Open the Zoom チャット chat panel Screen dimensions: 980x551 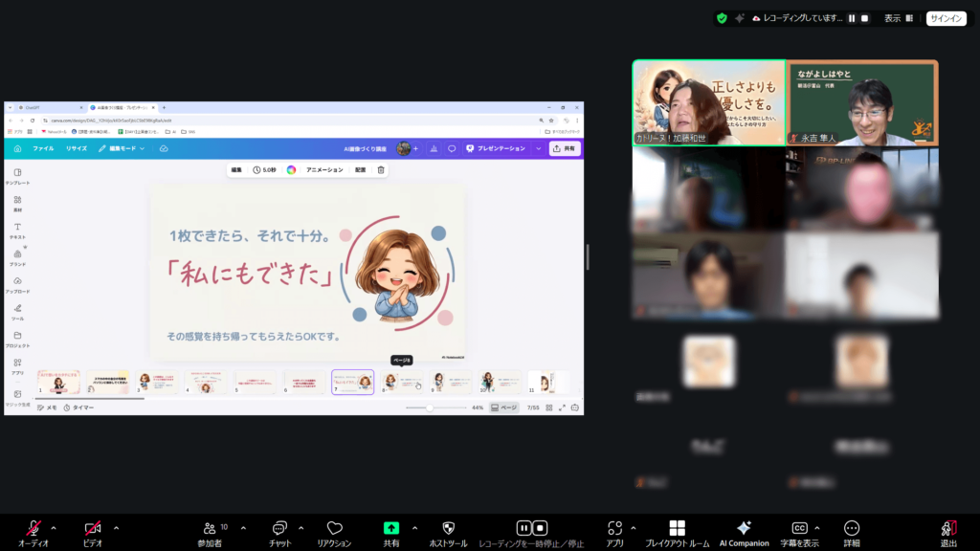tap(280, 529)
